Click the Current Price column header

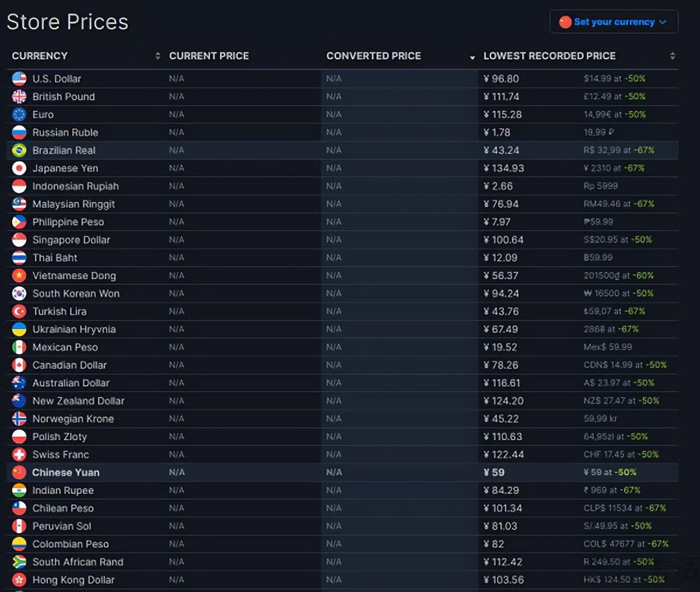pos(209,56)
